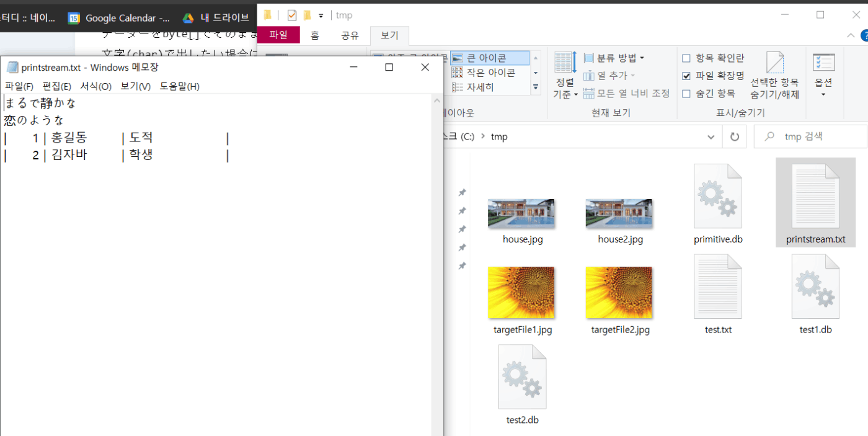Choose the 자세히 layout option

490,87
